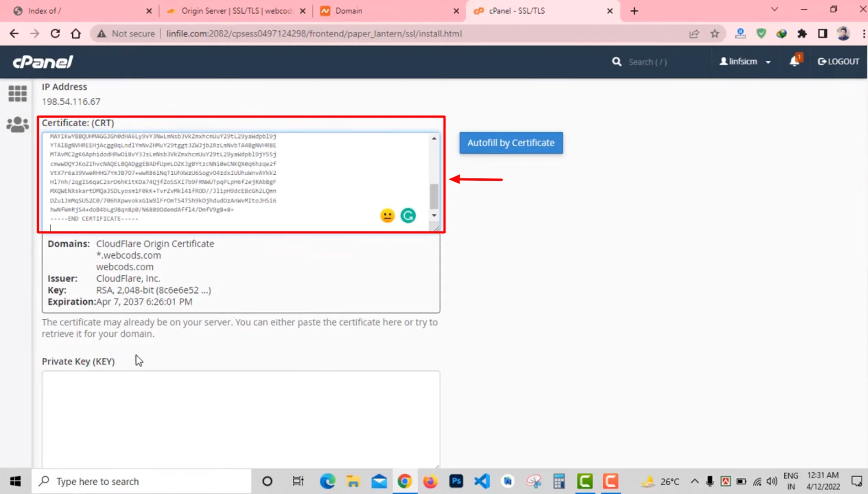Open the clock showing 12:31 AM
The width and height of the screenshot is (868, 494).
[823, 481]
